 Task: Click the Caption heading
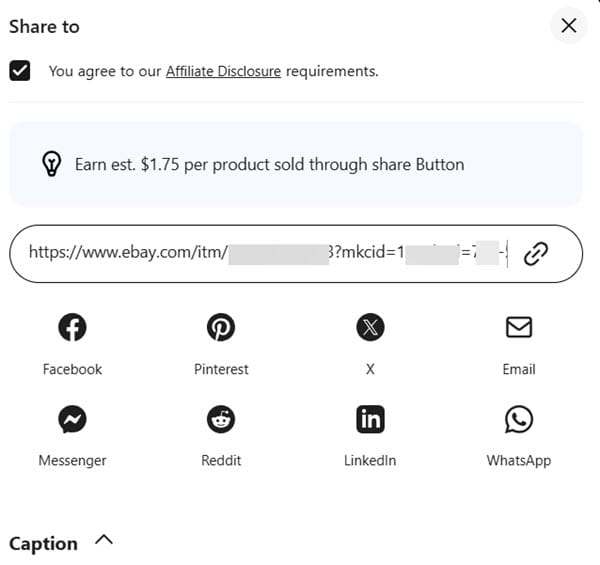tap(43, 543)
